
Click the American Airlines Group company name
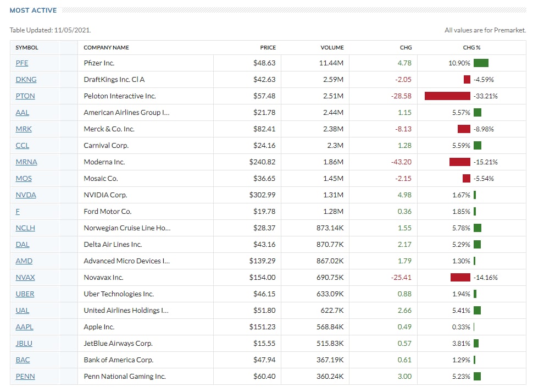[x=126, y=113]
